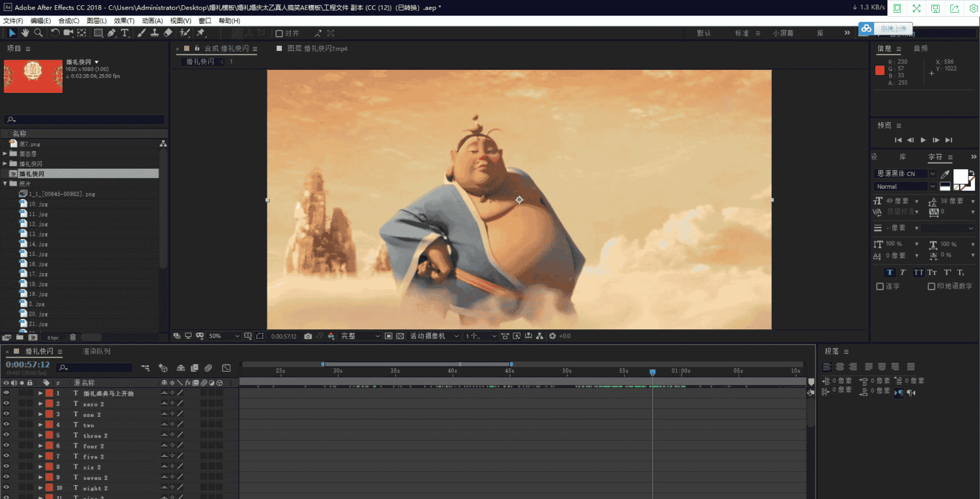Viewport: 980px width, 499px height.
Task: Select the Puppet Pin tool
Action: pyautogui.click(x=201, y=33)
